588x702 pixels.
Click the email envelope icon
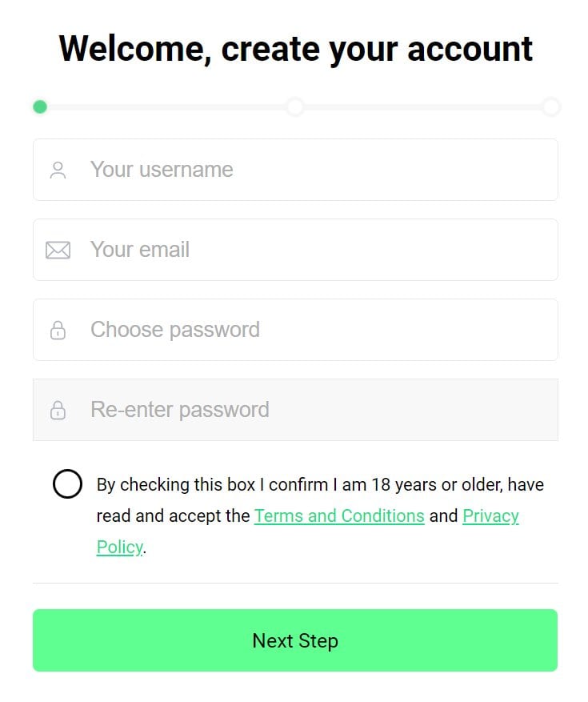(x=58, y=249)
